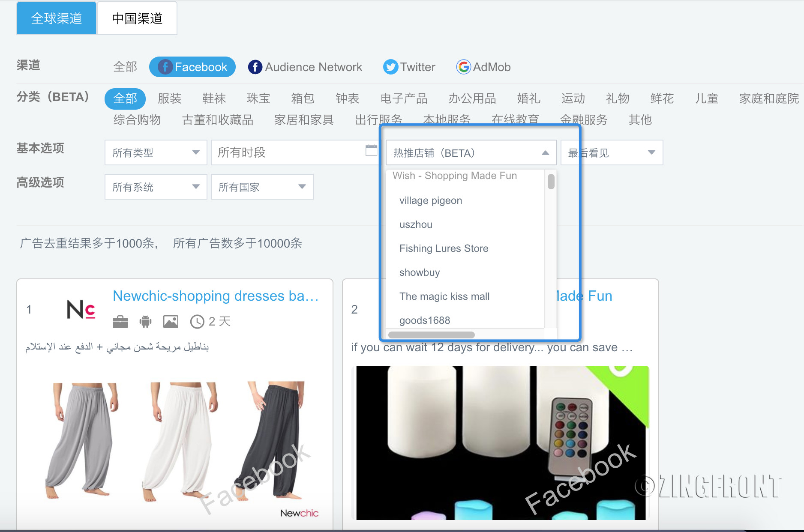The image size is (804, 532).
Task: Choose Audience Network channel
Action: coord(305,67)
